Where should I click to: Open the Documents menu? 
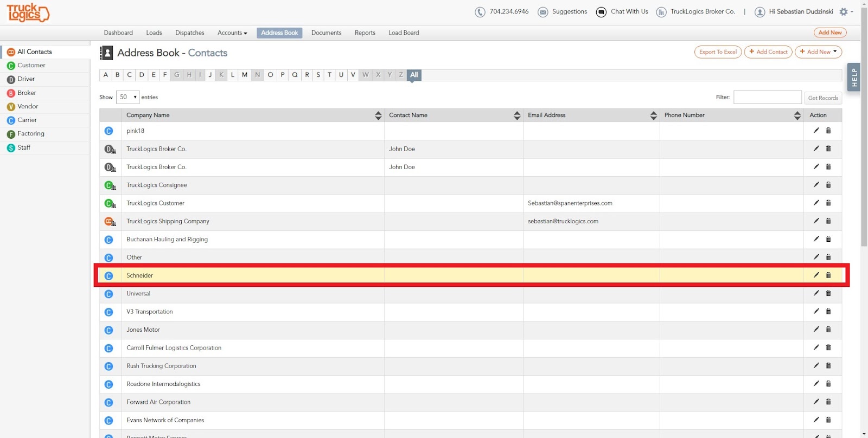click(326, 33)
